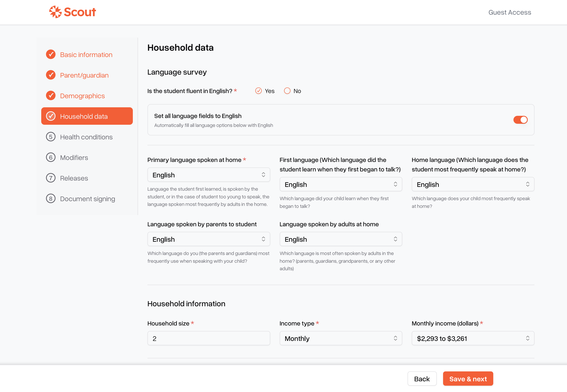Click step 8 circle icon for Document signing

pyautogui.click(x=51, y=199)
